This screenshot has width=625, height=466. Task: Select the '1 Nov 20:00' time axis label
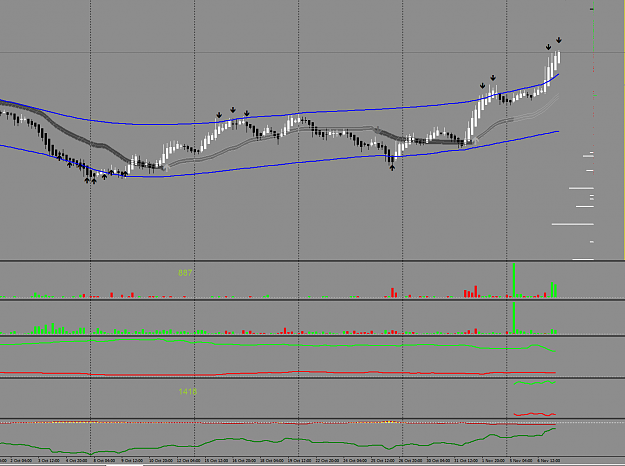pos(493,460)
